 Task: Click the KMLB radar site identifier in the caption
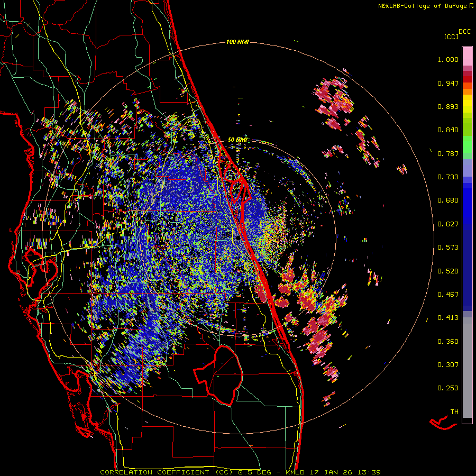pos(296,472)
